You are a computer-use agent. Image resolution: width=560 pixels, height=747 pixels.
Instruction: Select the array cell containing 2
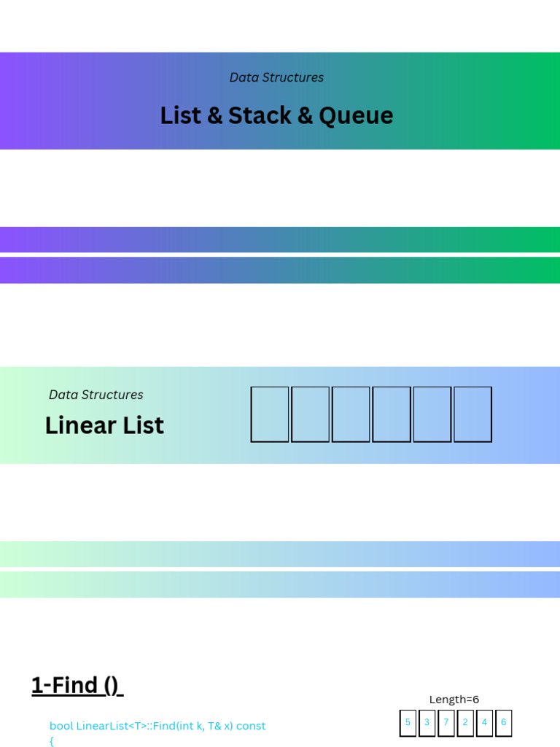[465, 723]
